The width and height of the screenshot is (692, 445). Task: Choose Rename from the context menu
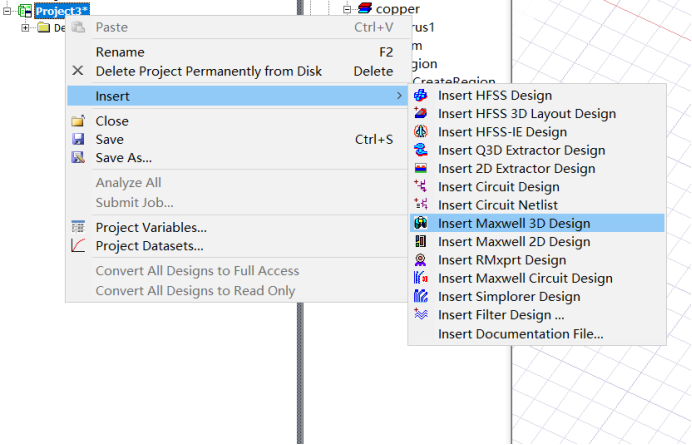click(x=237, y=52)
